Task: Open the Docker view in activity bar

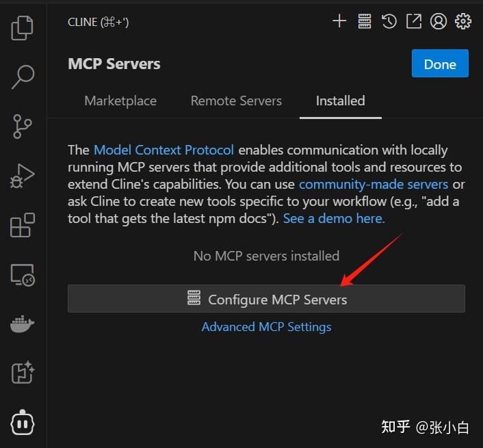Action: point(22,324)
